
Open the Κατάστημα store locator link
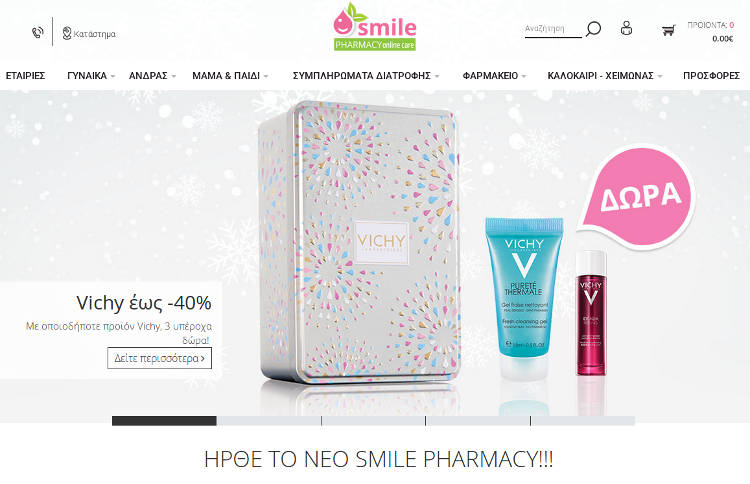point(89,33)
